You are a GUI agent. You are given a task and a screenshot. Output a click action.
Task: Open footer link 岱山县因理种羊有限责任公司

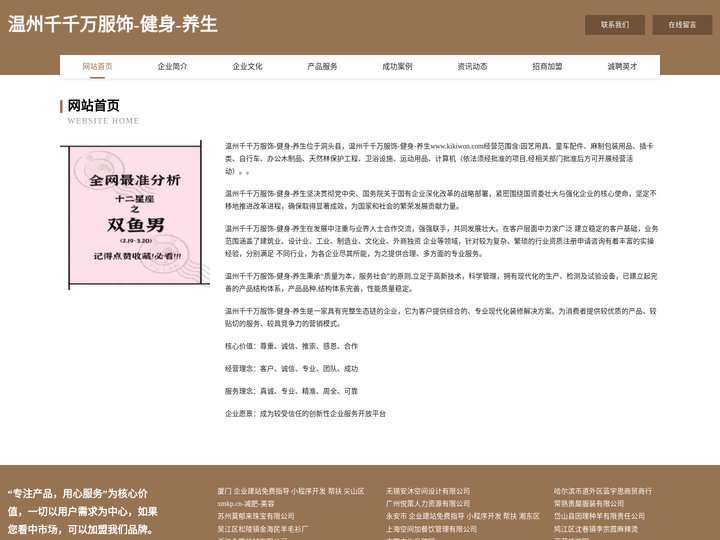click(x=599, y=516)
